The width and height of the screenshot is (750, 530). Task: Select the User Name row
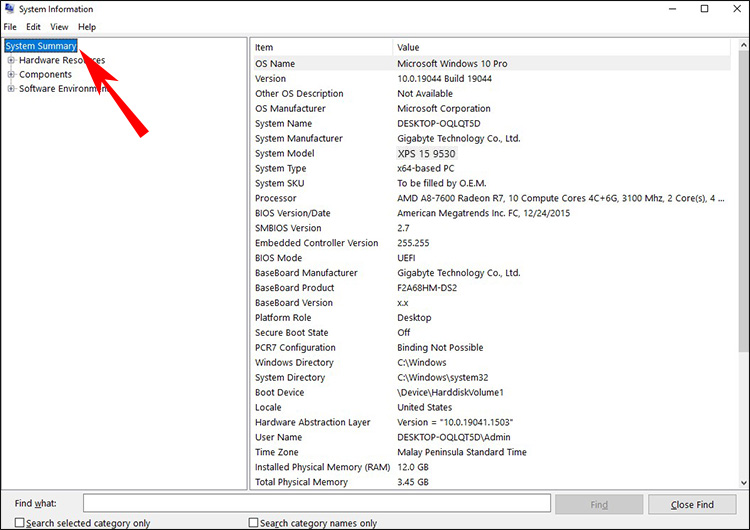491,437
